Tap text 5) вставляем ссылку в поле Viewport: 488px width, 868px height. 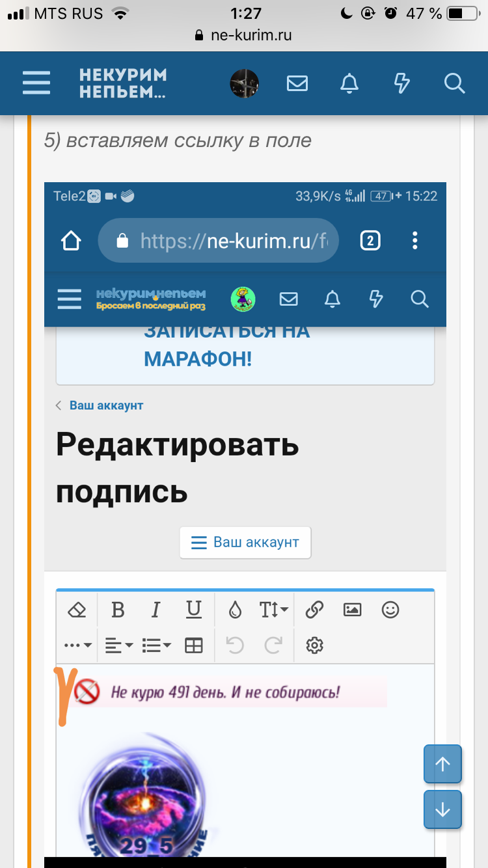[178, 140]
